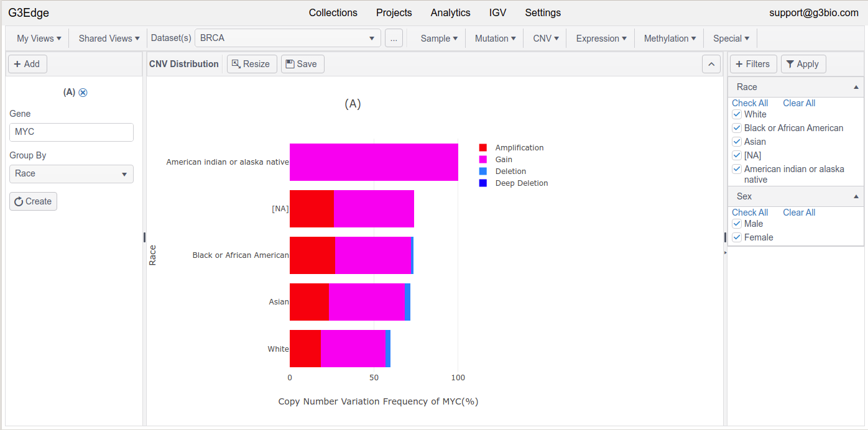Viewport: 868px width, 430px height.
Task: Click the left panel splitter handle
Action: coord(144,237)
